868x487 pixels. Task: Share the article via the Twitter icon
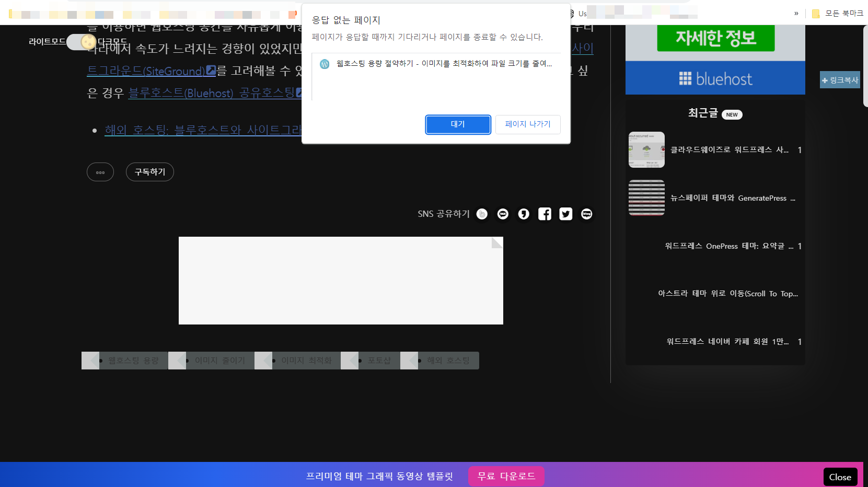[x=565, y=214]
